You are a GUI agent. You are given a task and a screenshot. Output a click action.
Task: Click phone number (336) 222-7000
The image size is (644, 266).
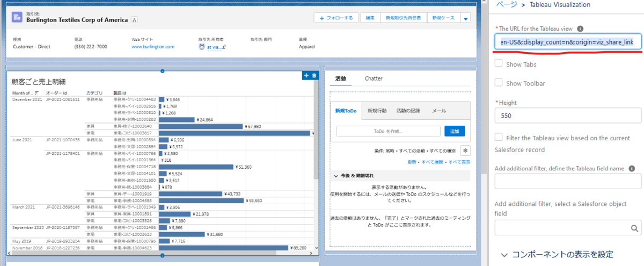(91, 47)
